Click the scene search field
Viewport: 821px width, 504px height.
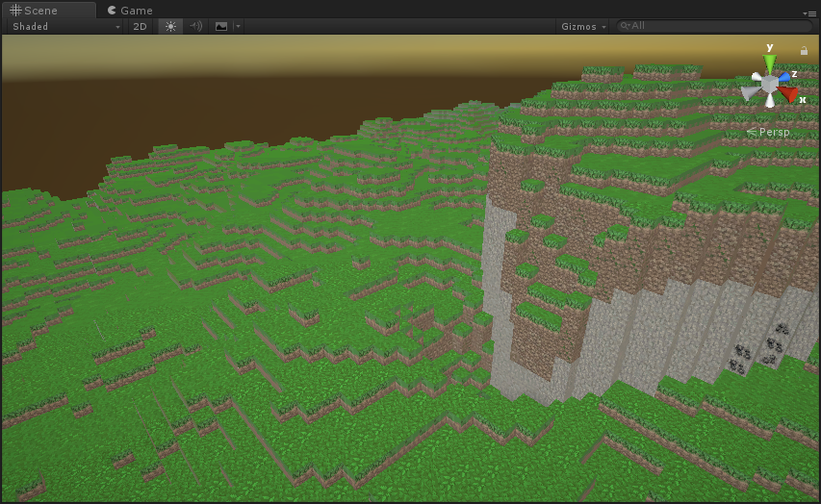(715, 26)
